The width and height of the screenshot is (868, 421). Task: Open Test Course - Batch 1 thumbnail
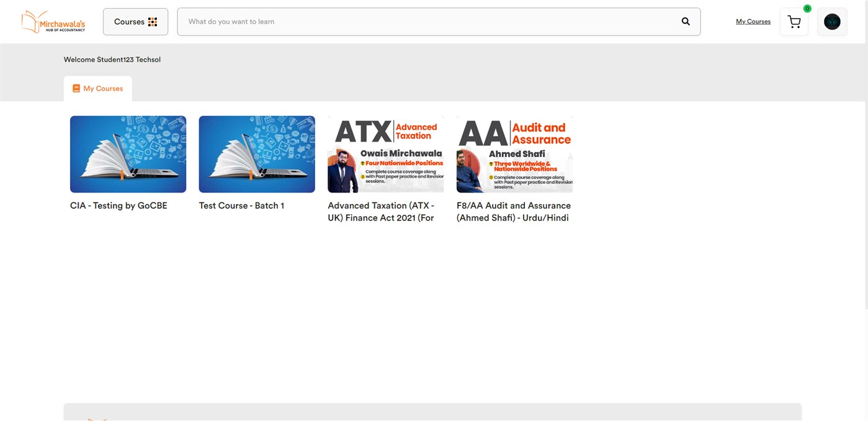point(257,154)
